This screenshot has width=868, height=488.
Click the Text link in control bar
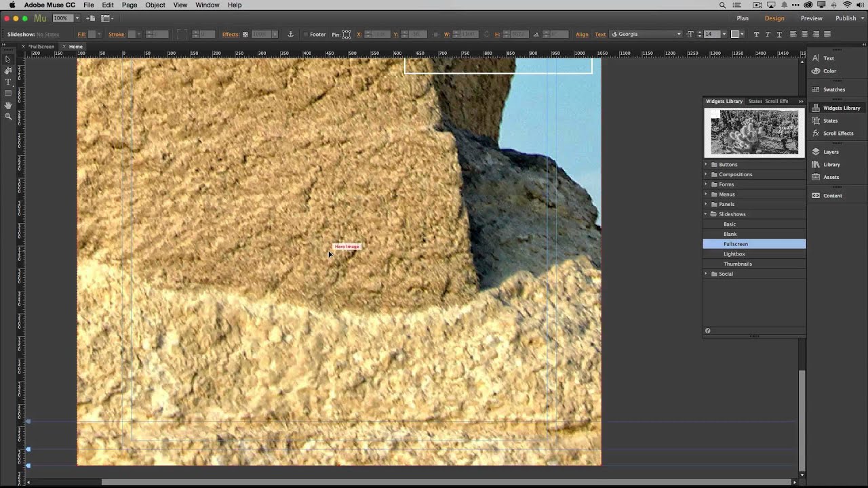pyautogui.click(x=600, y=35)
